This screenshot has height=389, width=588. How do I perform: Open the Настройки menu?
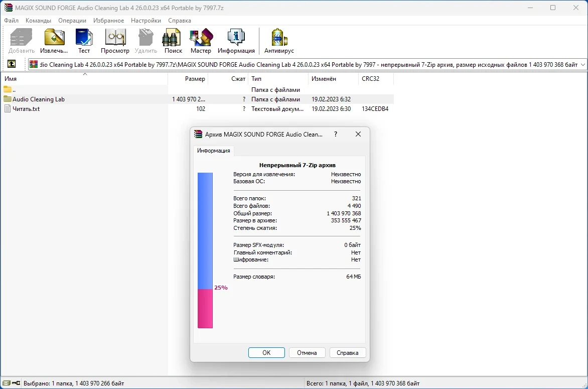pyautogui.click(x=146, y=20)
